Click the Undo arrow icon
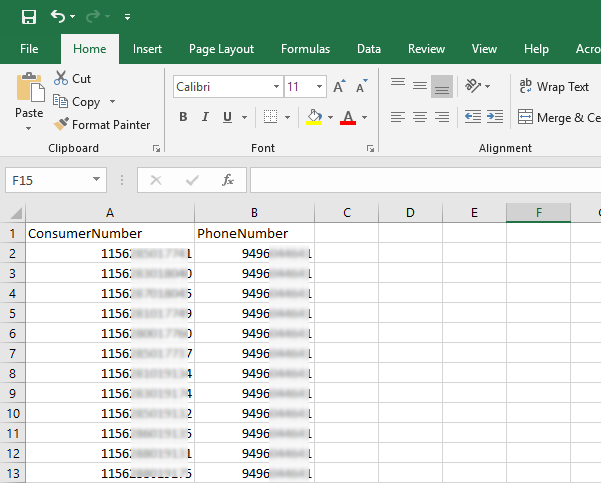This screenshot has width=601, height=483. pyautogui.click(x=58, y=17)
